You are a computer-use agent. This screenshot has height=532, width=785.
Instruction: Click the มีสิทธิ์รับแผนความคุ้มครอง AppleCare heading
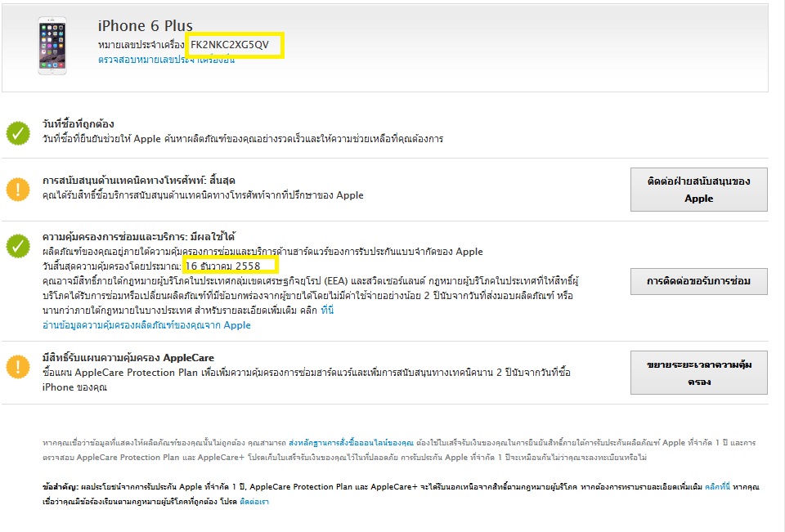pyautogui.click(x=128, y=357)
